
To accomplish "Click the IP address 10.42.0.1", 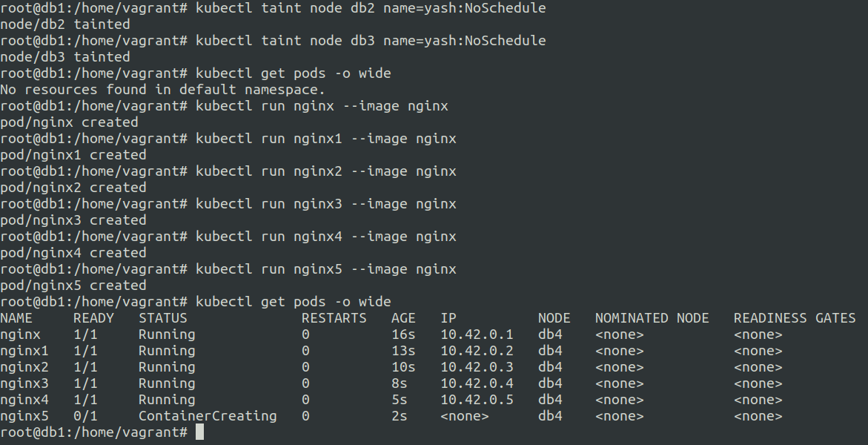I will pyautogui.click(x=477, y=334).
